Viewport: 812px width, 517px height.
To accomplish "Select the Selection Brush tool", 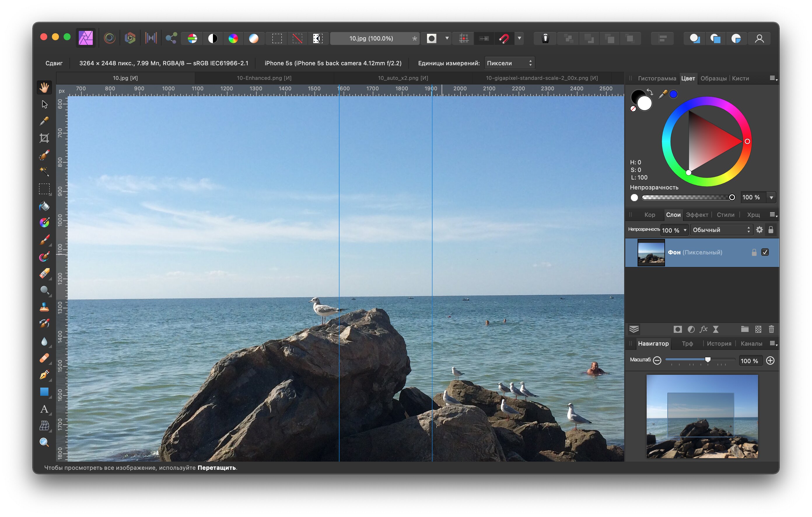I will pos(44,155).
